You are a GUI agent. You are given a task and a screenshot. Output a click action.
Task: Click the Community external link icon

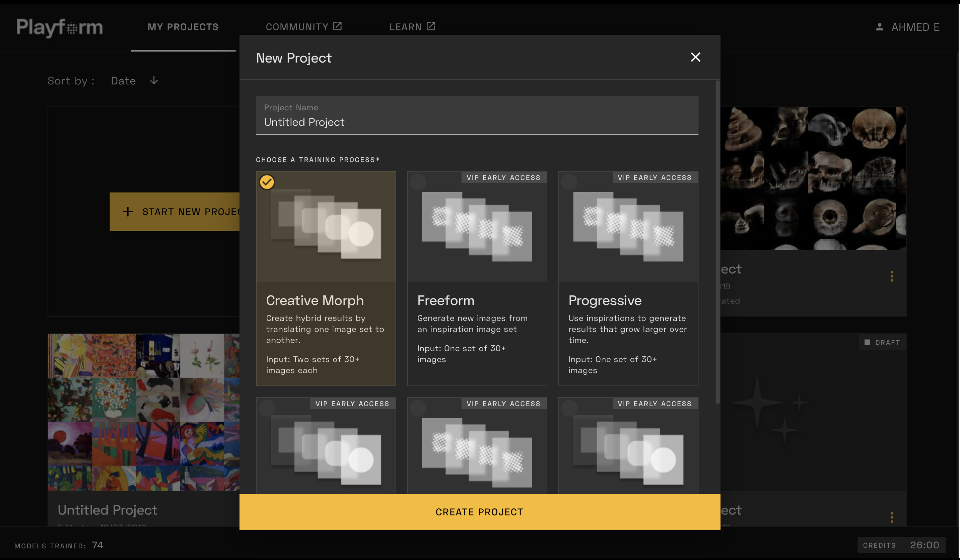click(337, 26)
